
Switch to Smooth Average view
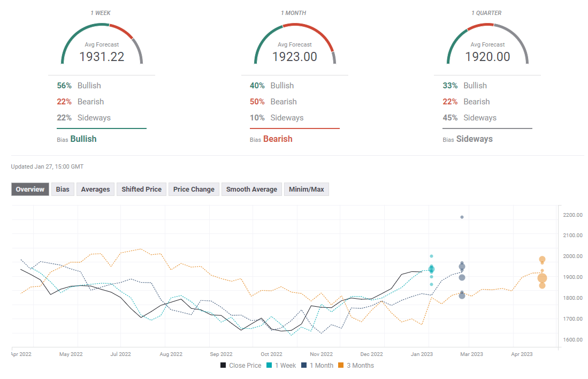click(251, 189)
